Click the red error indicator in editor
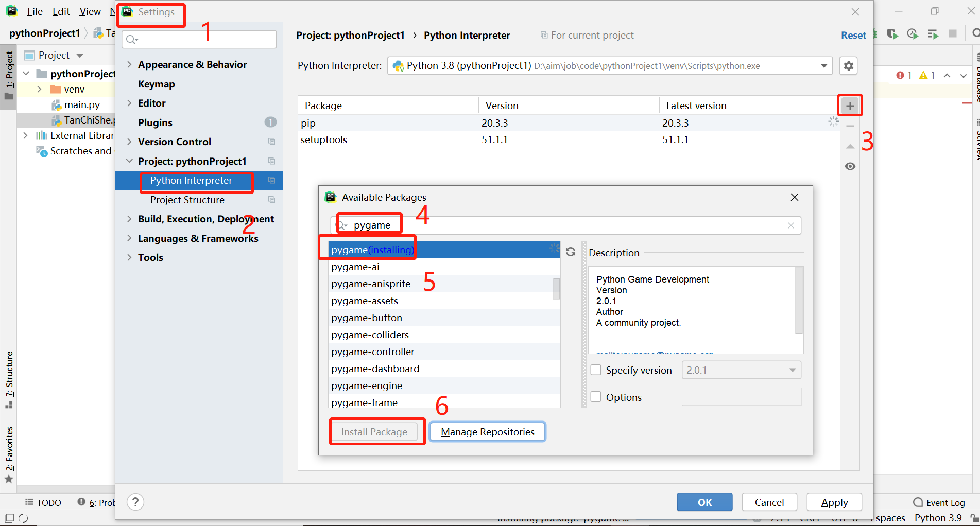 tap(904, 75)
